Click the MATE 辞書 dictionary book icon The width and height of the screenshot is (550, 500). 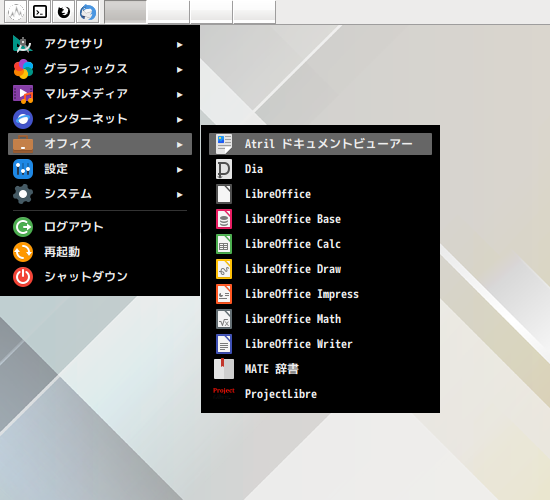(x=224, y=369)
